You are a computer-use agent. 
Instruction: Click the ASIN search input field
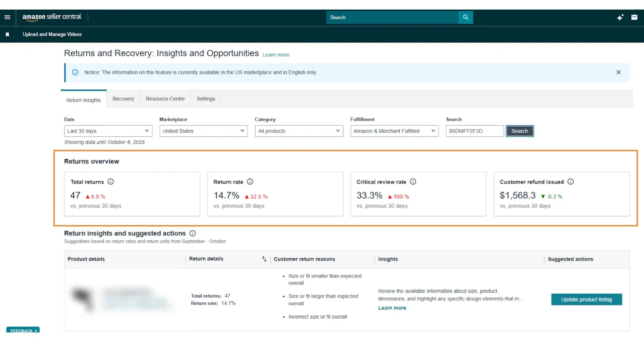(x=474, y=131)
